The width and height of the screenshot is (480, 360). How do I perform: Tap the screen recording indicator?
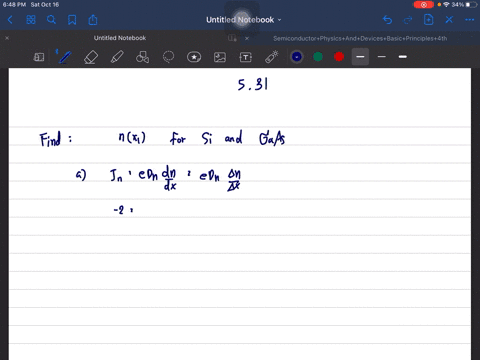coord(424,5)
